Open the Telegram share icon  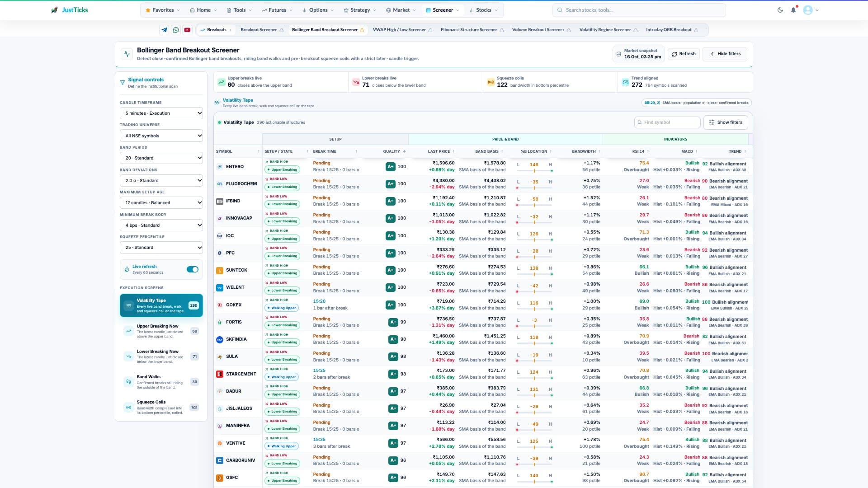pyautogui.click(x=164, y=30)
